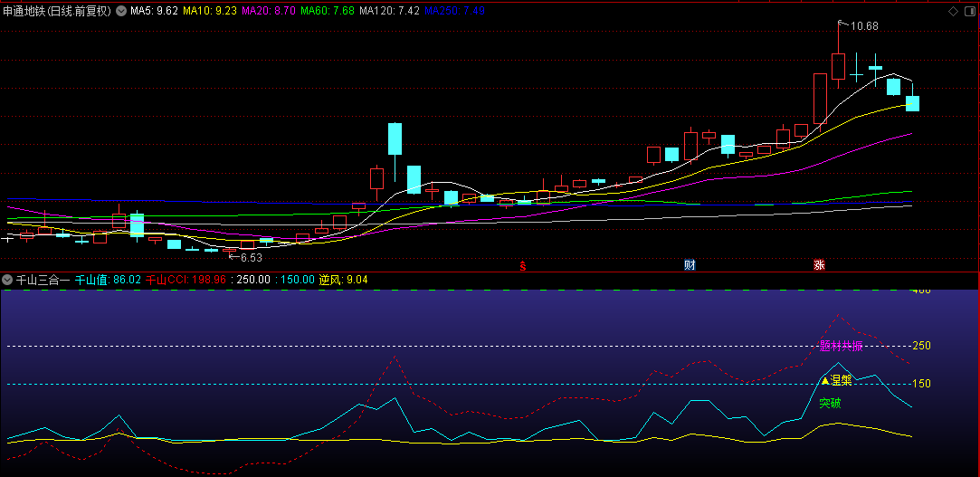
Task: Click the diamond icon at top right
Action: tap(952, 11)
